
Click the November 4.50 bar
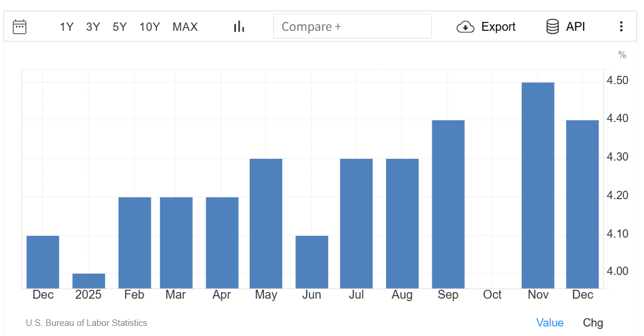coord(538,185)
